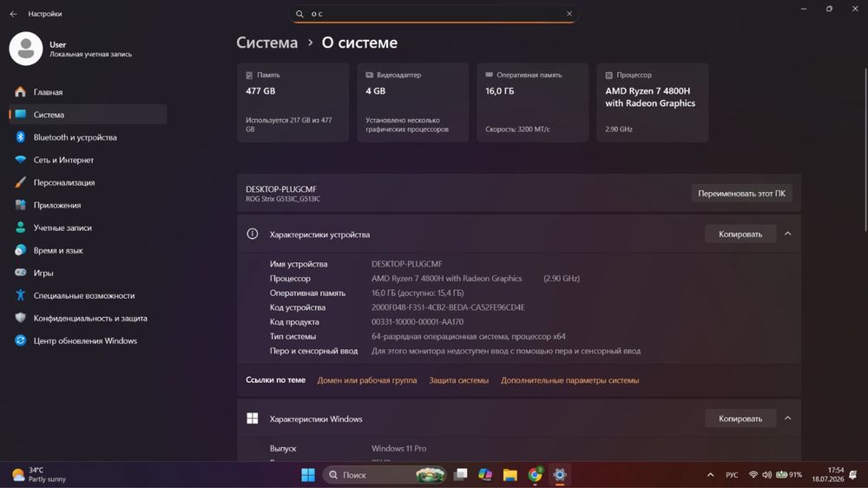
Task: Click the taskbar Поиск search box
Action: [x=385, y=475]
